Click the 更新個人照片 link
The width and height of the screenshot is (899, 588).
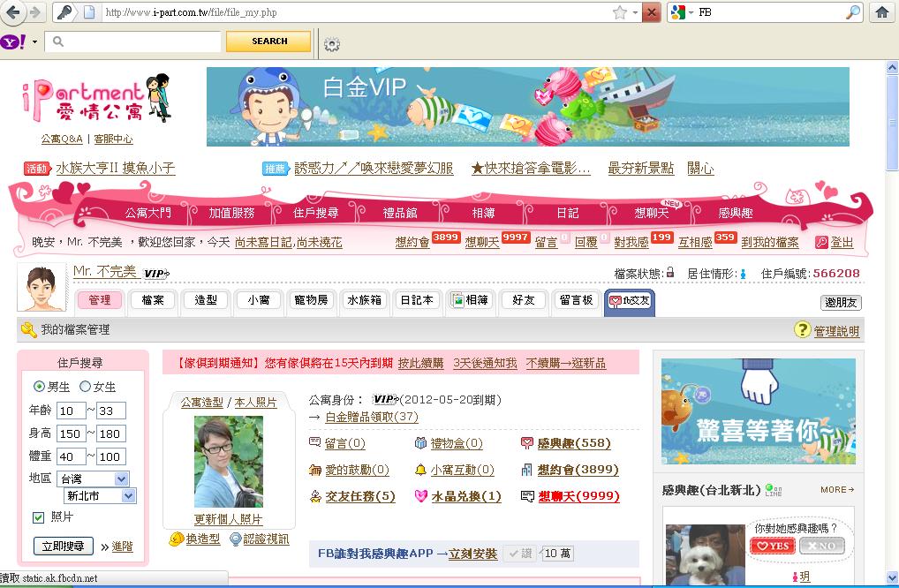point(228,519)
